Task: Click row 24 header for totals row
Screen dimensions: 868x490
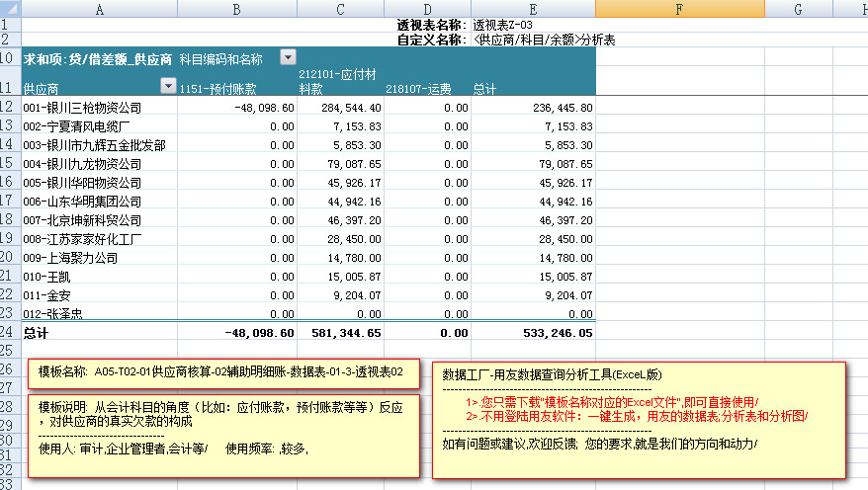Action: 9,332
